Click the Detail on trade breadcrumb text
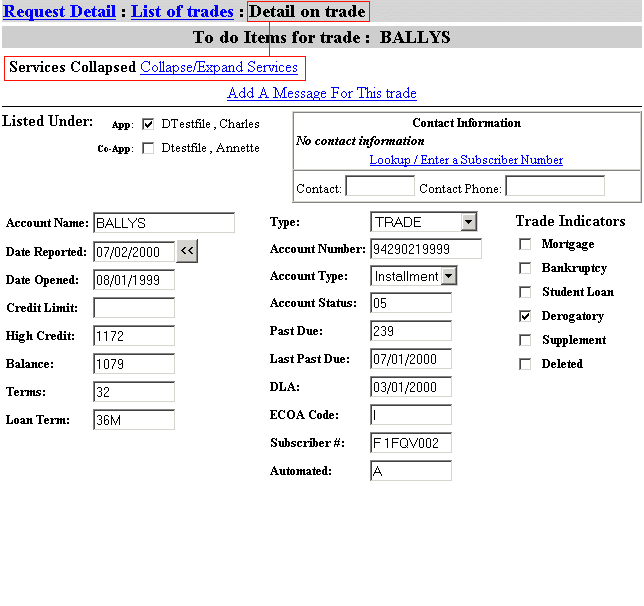 308,12
